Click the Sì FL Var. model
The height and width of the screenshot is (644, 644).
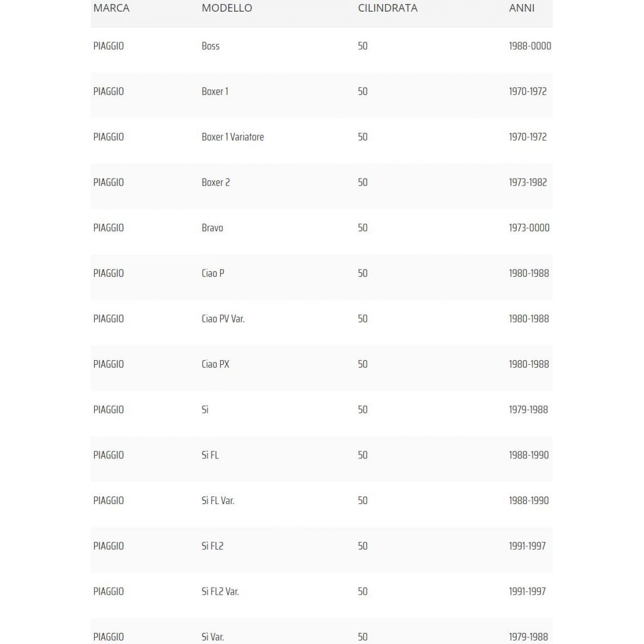pyautogui.click(x=218, y=501)
